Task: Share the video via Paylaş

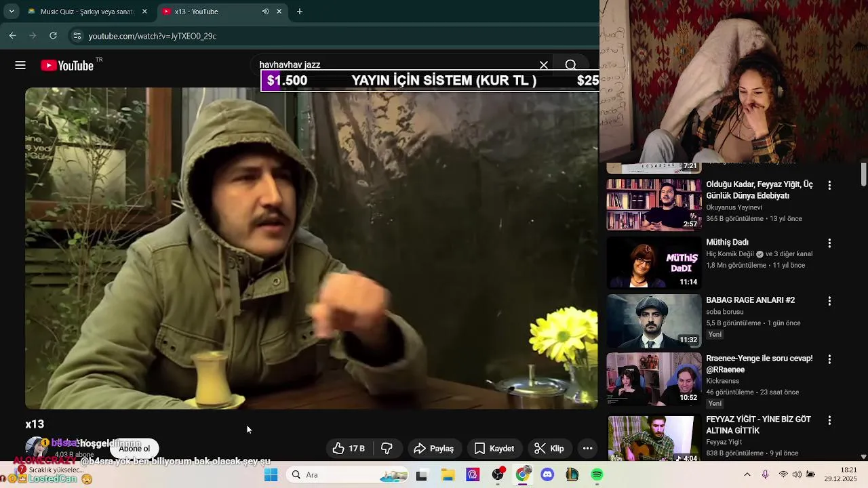Action: point(433,449)
